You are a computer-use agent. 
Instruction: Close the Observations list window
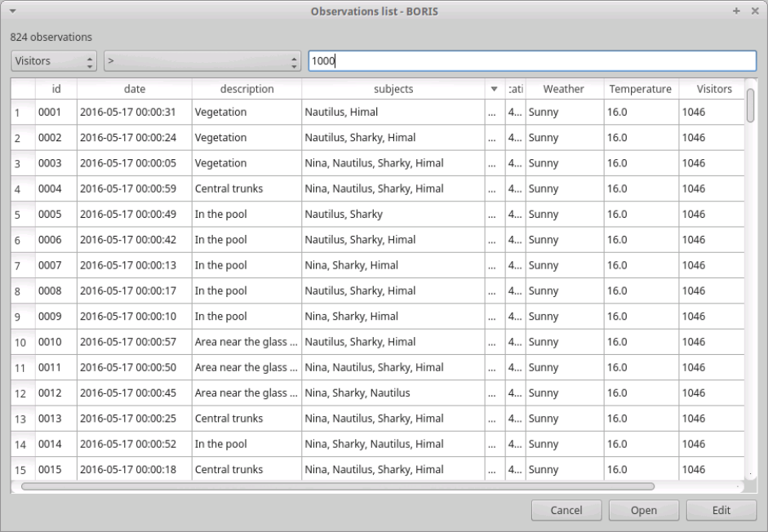click(755, 11)
